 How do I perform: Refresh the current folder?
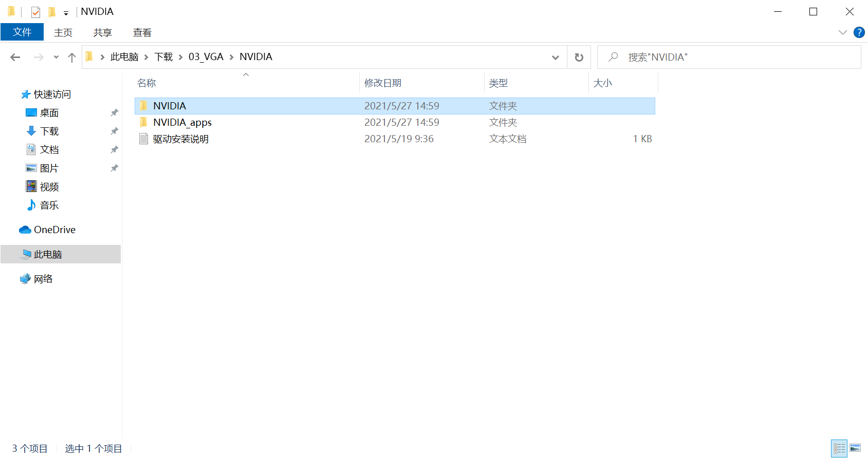(579, 57)
